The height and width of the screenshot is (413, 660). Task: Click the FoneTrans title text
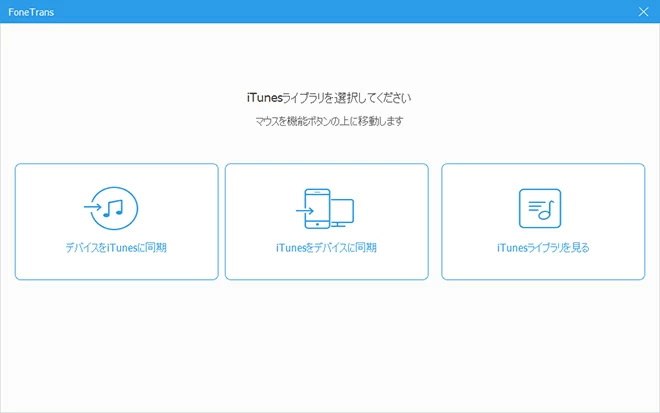[32, 11]
